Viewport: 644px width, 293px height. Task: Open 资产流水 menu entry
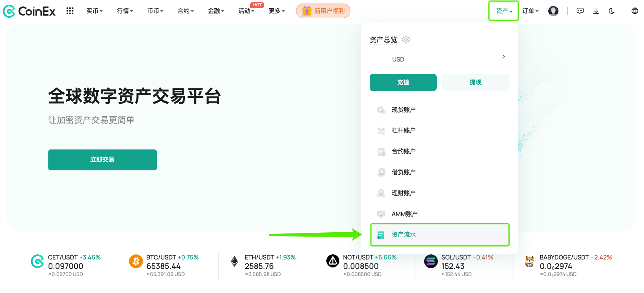click(440, 235)
